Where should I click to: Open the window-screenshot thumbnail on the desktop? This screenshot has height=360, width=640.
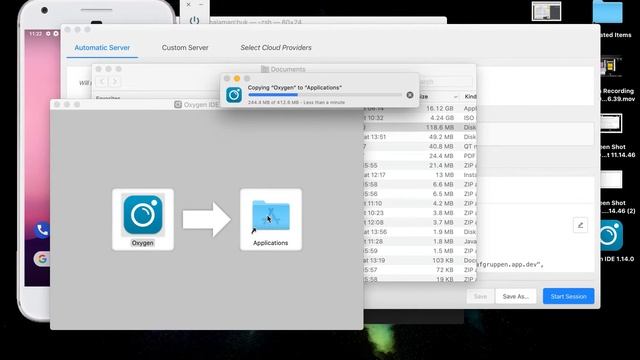click(547, 11)
